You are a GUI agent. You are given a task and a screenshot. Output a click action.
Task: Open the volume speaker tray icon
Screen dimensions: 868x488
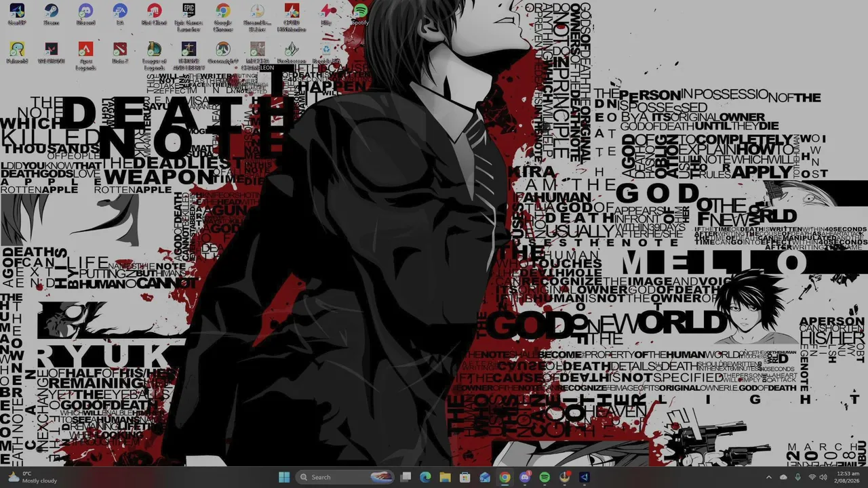click(x=823, y=477)
